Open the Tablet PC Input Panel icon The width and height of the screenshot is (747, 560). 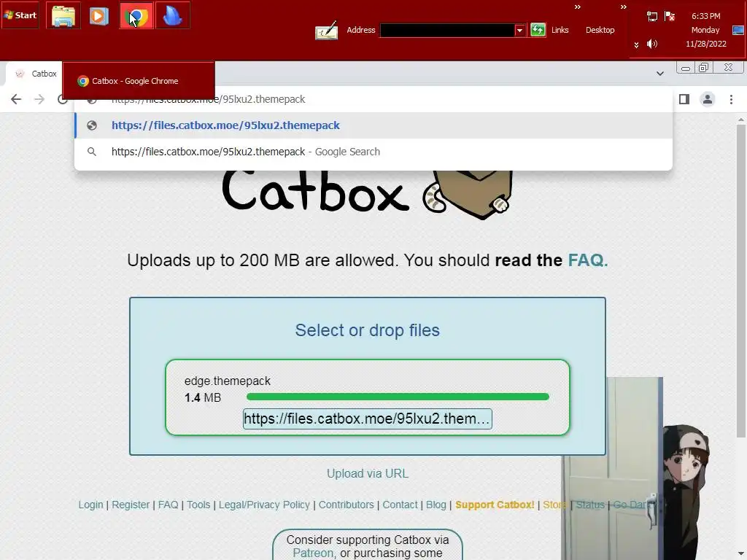pos(327,31)
